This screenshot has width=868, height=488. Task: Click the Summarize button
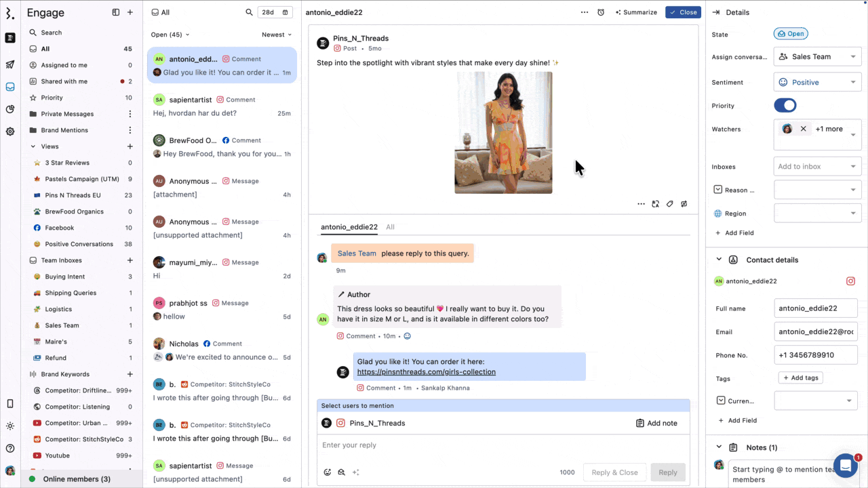[636, 12]
